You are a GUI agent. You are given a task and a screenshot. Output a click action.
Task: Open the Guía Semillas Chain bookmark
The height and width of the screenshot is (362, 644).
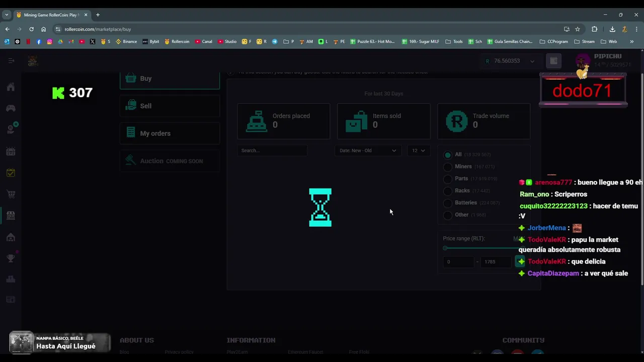(x=509, y=42)
